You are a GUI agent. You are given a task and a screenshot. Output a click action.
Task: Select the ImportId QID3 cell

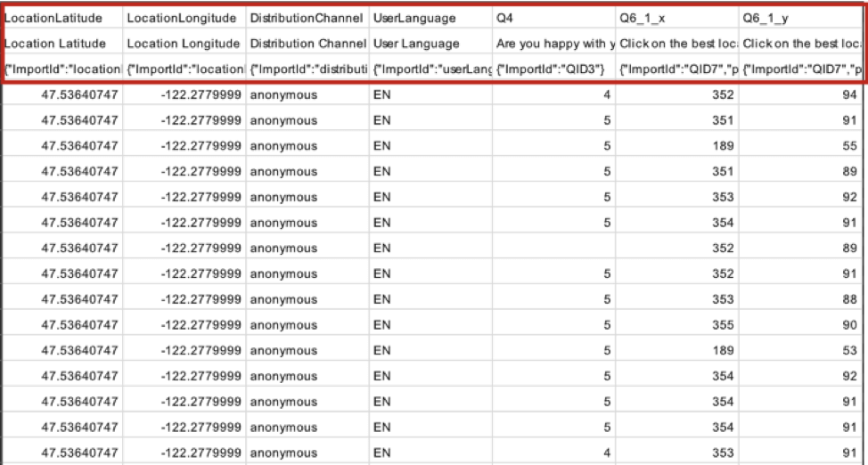click(x=553, y=69)
